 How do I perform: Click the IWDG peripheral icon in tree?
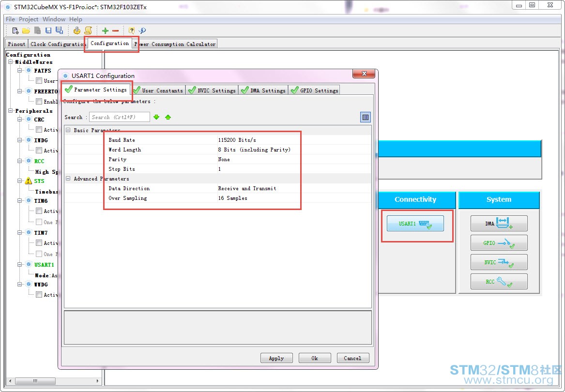click(29, 140)
